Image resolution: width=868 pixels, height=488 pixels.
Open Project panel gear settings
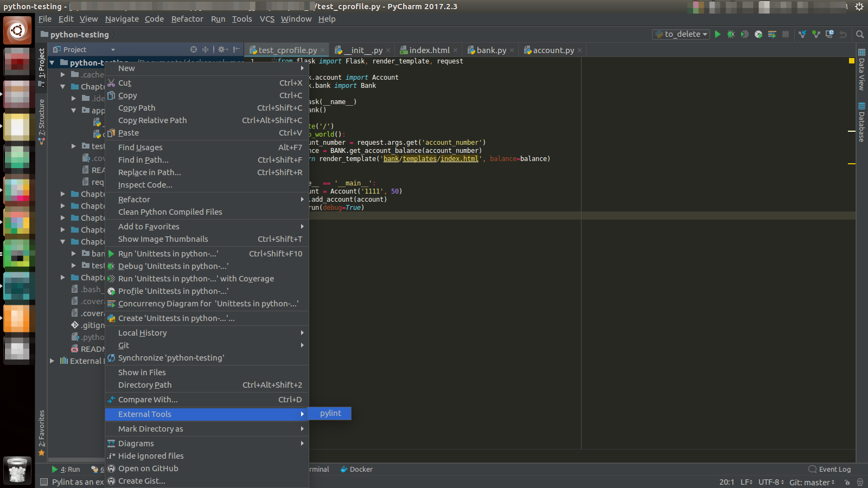(222, 49)
